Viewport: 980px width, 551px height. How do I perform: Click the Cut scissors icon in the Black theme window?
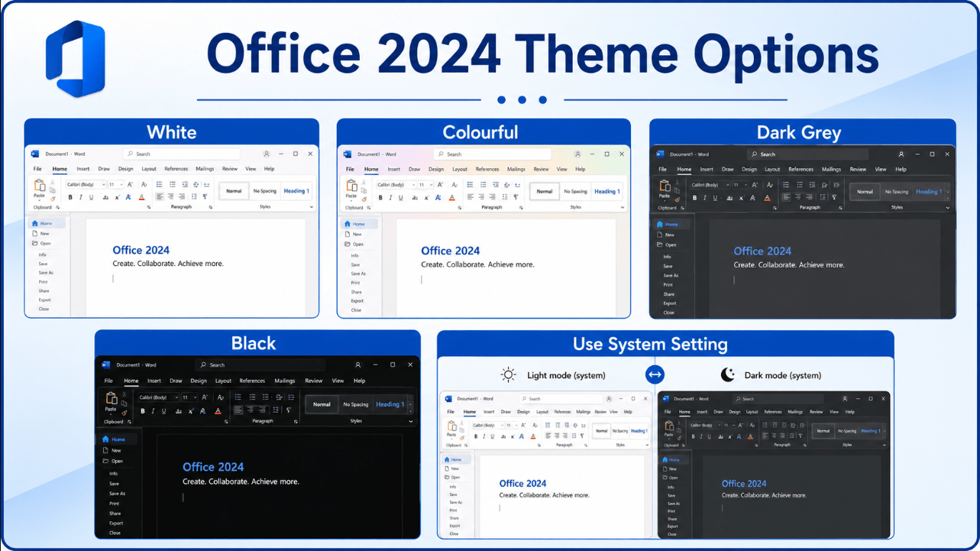pyautogui.click(x=125, y=394)
